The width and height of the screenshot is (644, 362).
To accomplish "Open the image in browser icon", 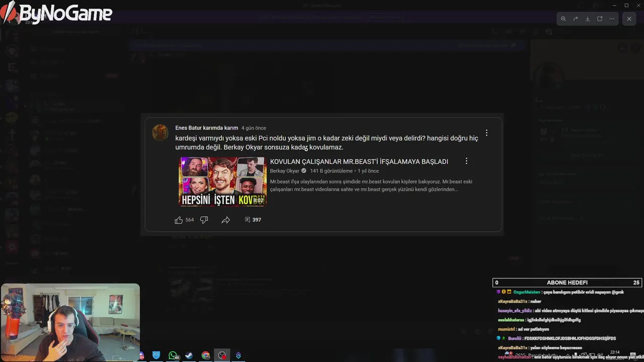I will (600, 19).
